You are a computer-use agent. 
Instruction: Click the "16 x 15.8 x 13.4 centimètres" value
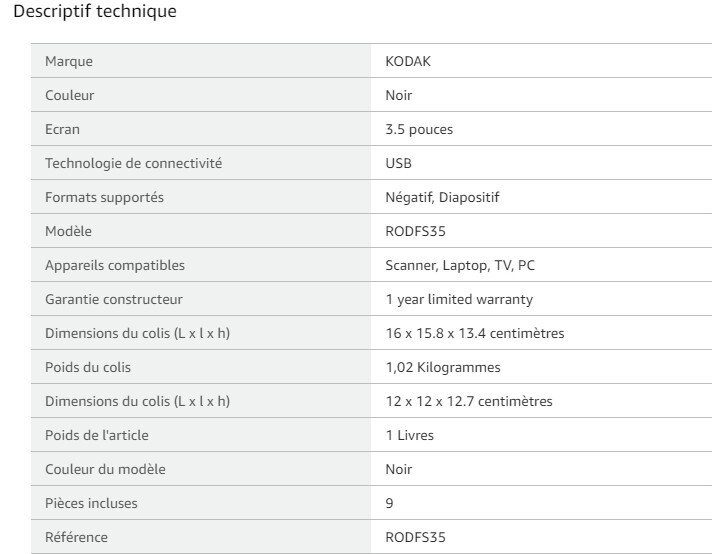point(475,334)
